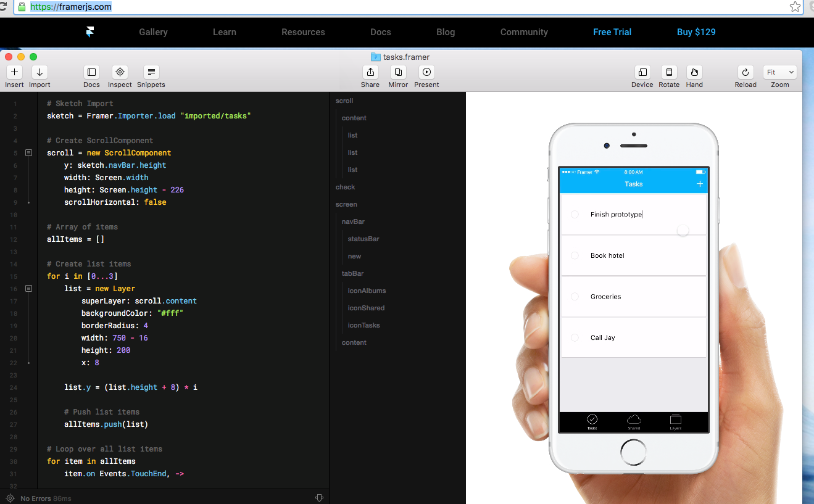Select the iconShared layer
Screen dimensions: 814x504
pos(366,308)
